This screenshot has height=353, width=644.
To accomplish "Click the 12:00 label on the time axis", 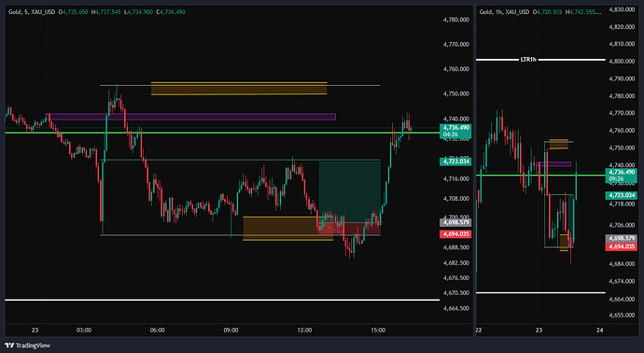I will click(x=304, y=330).
